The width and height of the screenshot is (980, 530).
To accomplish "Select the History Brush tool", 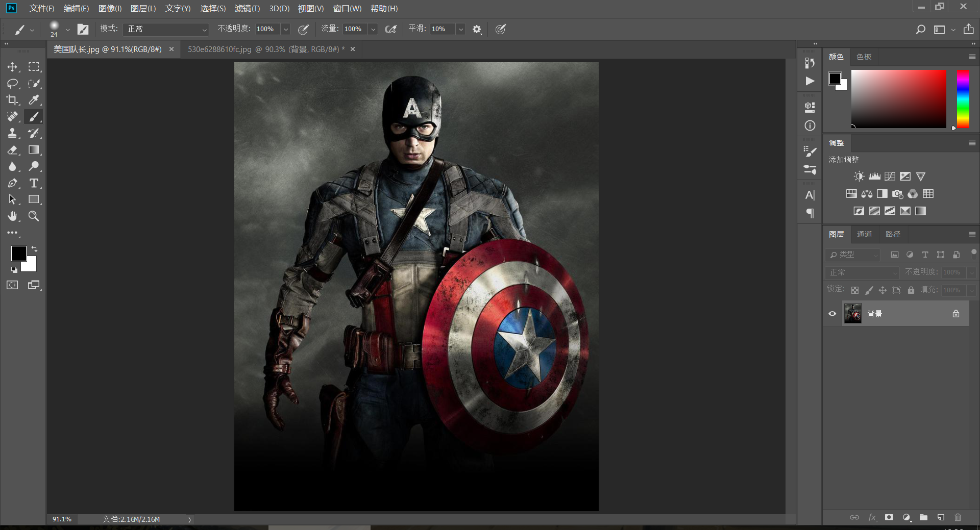I will (34, 133).
